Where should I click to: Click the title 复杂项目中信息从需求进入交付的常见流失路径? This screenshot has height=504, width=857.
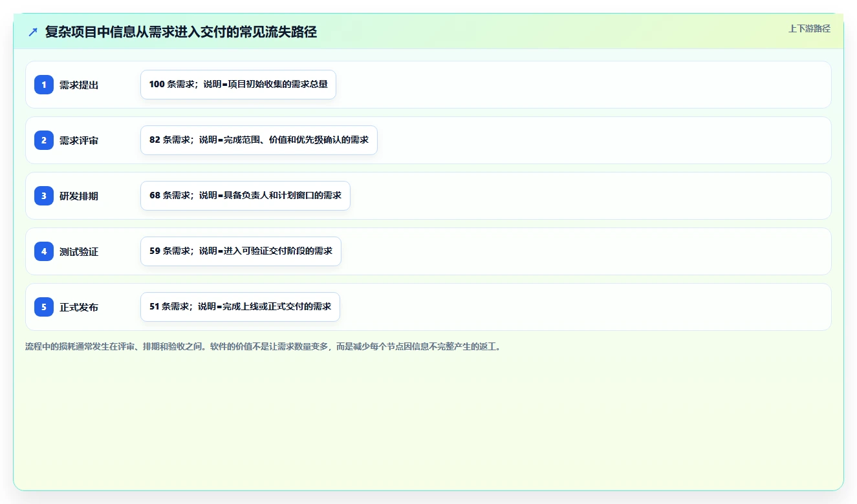point(181,32)
